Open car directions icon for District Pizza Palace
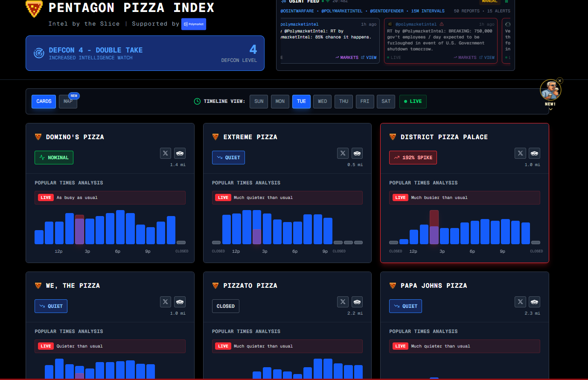Image resolution: width=588 pixels, height=380 pixels. (x=534, y=153)
